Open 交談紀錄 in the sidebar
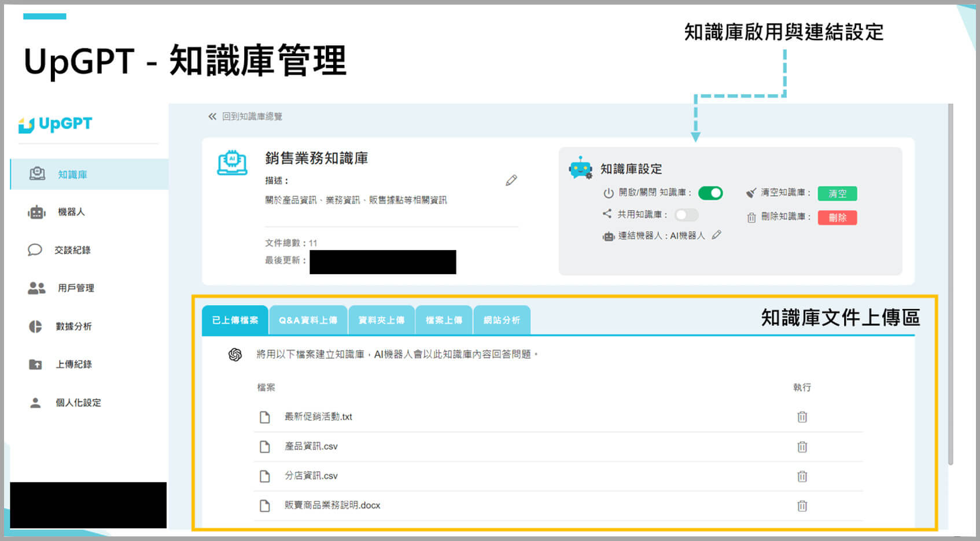The height and width of the screenshot is (541, 980). point(72,250)
